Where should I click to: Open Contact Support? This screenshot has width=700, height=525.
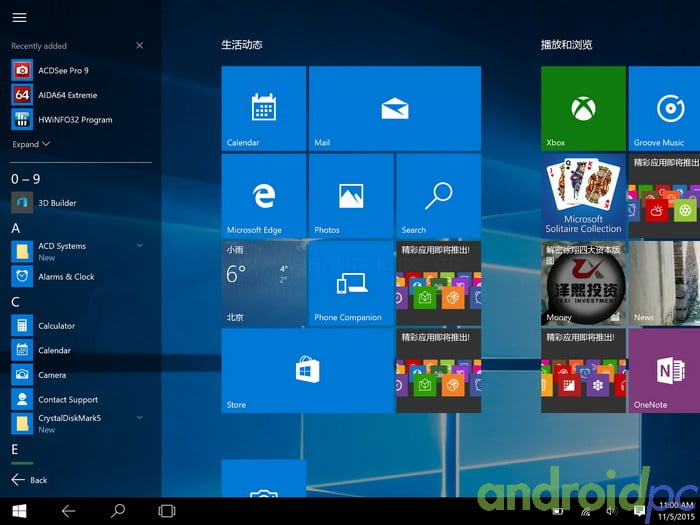click(x=80, y=399)
